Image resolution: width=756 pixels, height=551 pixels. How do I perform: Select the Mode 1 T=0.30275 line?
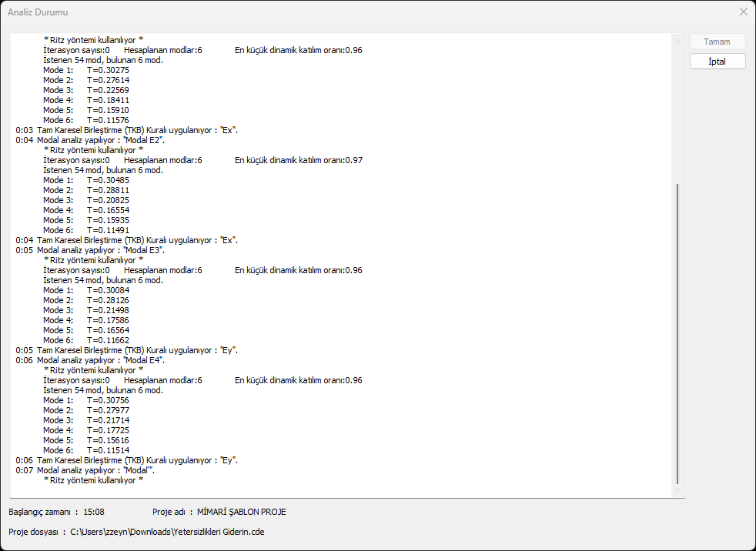pyautogui.click(x=86, y=70)
